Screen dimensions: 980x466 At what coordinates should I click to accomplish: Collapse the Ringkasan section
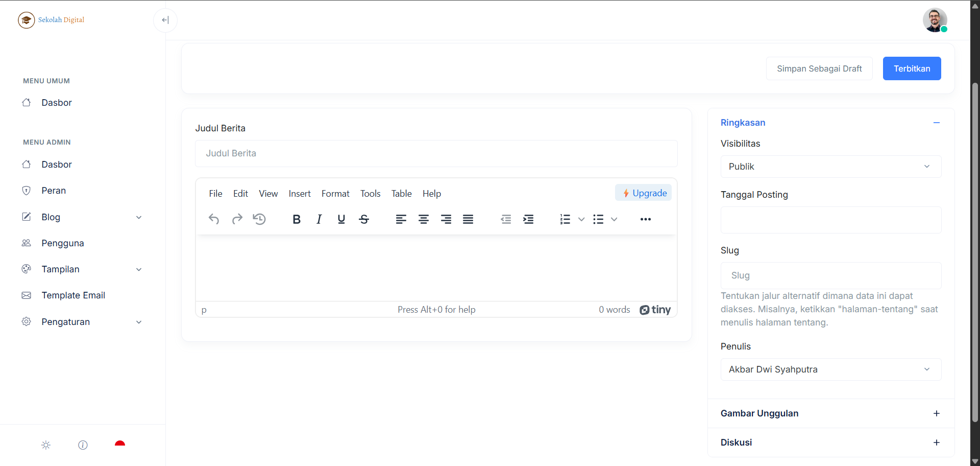936,123
